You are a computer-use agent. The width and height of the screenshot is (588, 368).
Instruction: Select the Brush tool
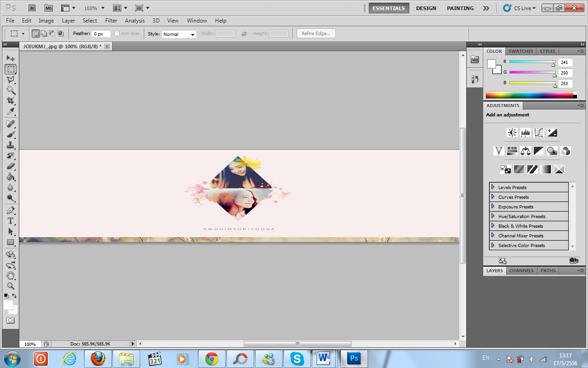click(x=11, y=134)
